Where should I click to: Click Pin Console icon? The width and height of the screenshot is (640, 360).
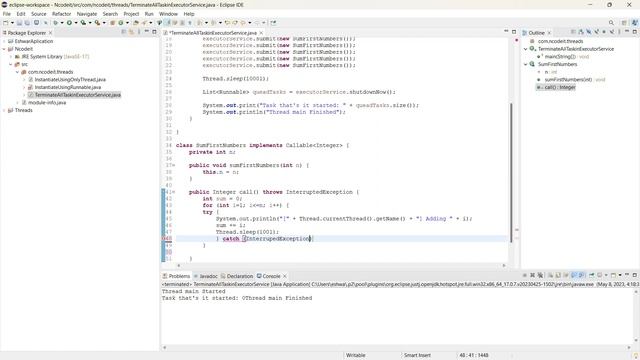point(591,275)
